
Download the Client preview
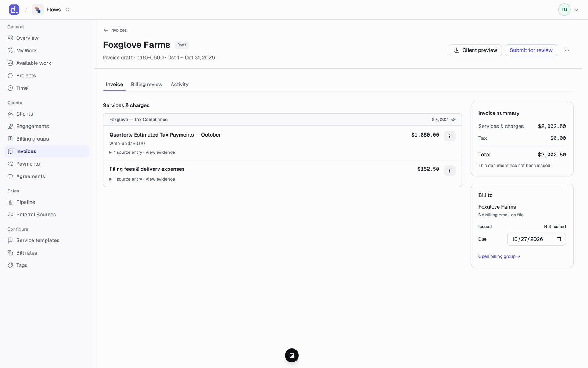coord(475,50)
